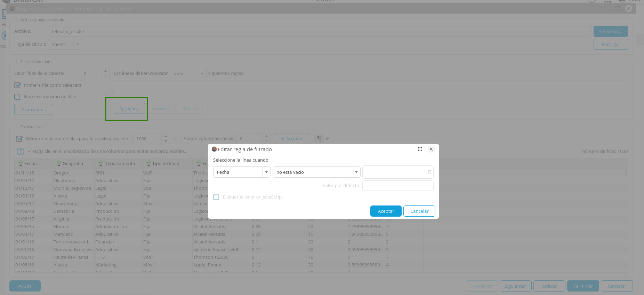Open the Hoja de cálculo Sheet1 dropdown
The height and width of the screenshot is (295, 644).
click(78, 45)
